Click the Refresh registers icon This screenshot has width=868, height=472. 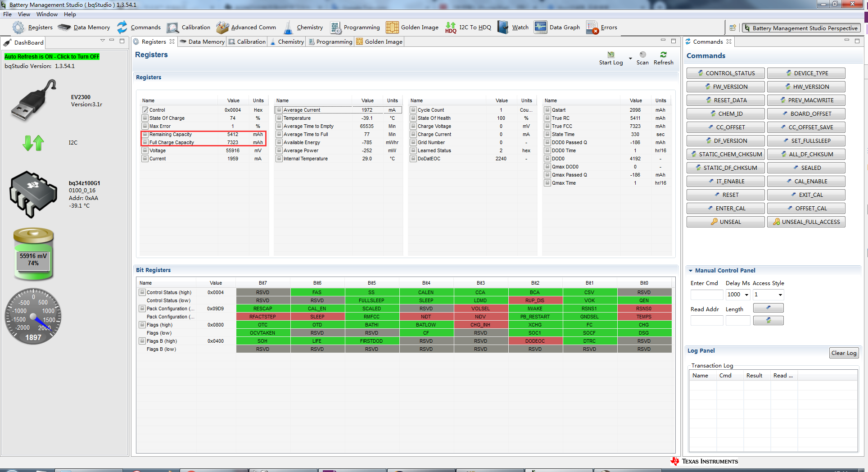pos(664,54)
